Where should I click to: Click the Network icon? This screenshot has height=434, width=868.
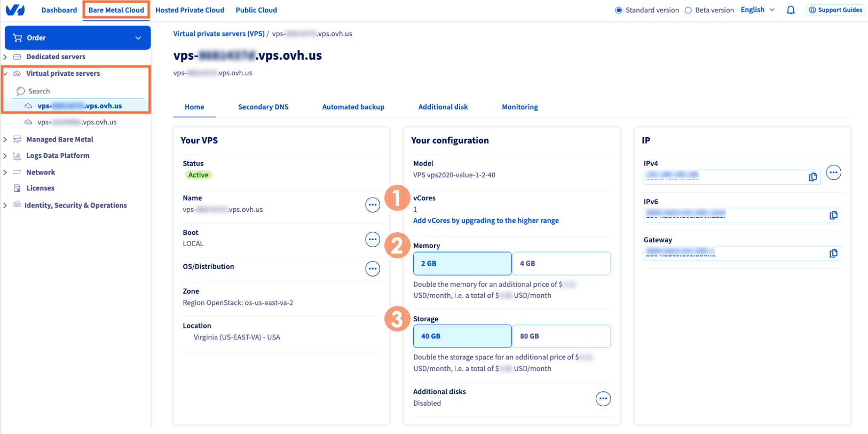point(17,172)
